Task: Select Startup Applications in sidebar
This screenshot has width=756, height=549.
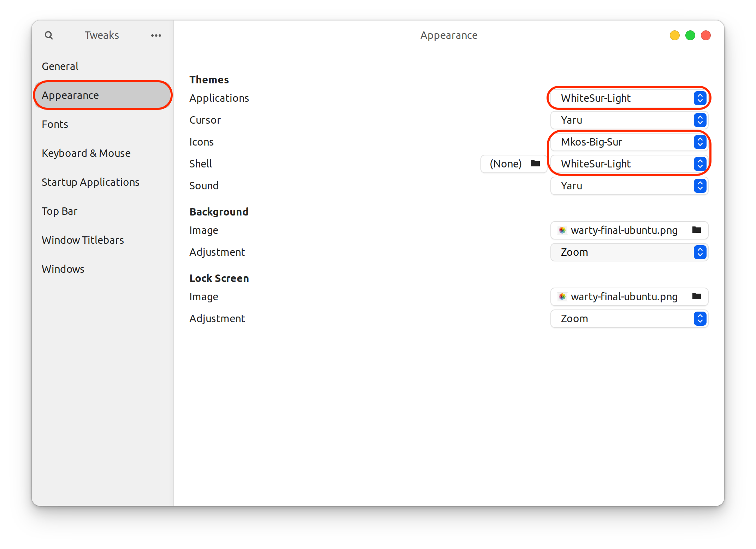Action: [90, 182]
